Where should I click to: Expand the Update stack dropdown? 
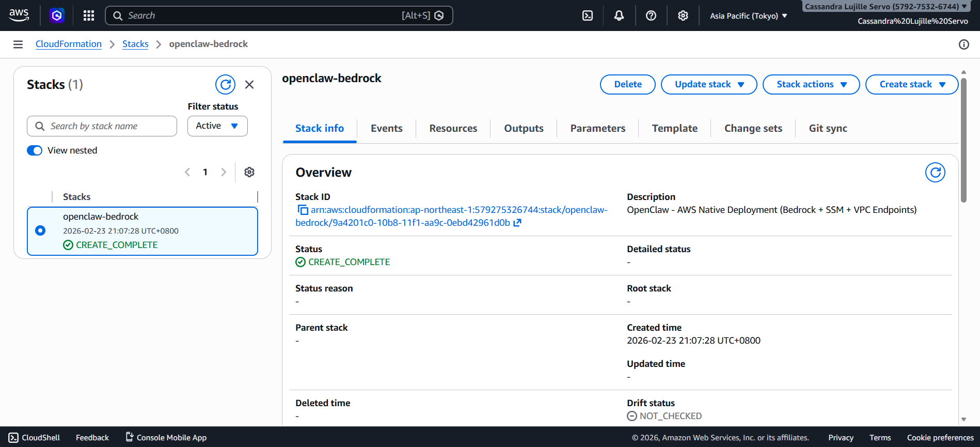click(709, 84)
